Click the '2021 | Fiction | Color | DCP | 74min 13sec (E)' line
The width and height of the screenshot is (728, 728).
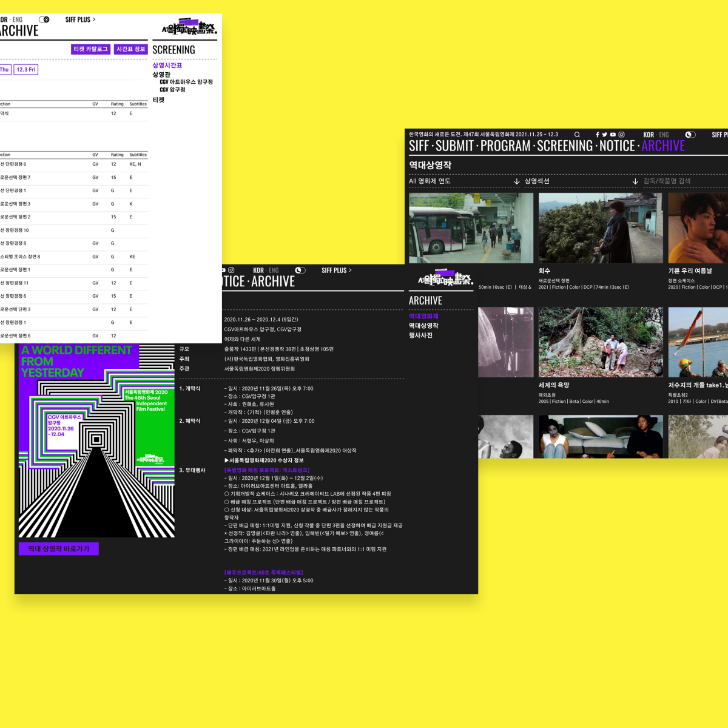coord(584,288)
